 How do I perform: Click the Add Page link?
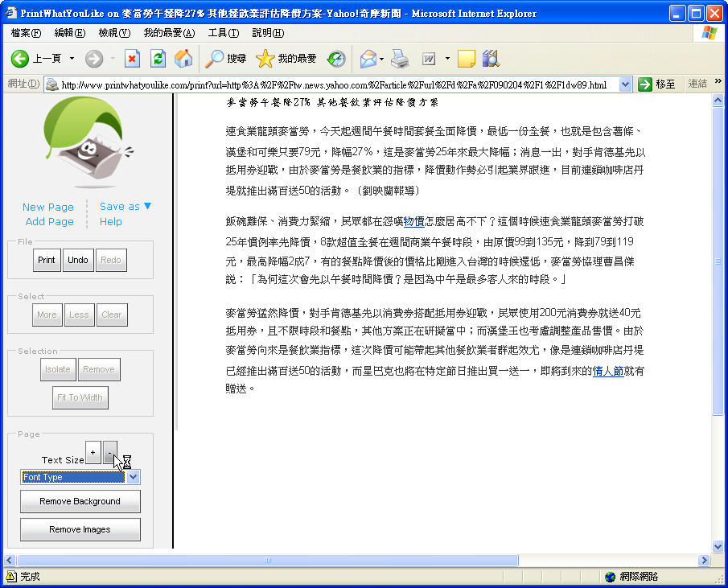click(x=50, y=221)
